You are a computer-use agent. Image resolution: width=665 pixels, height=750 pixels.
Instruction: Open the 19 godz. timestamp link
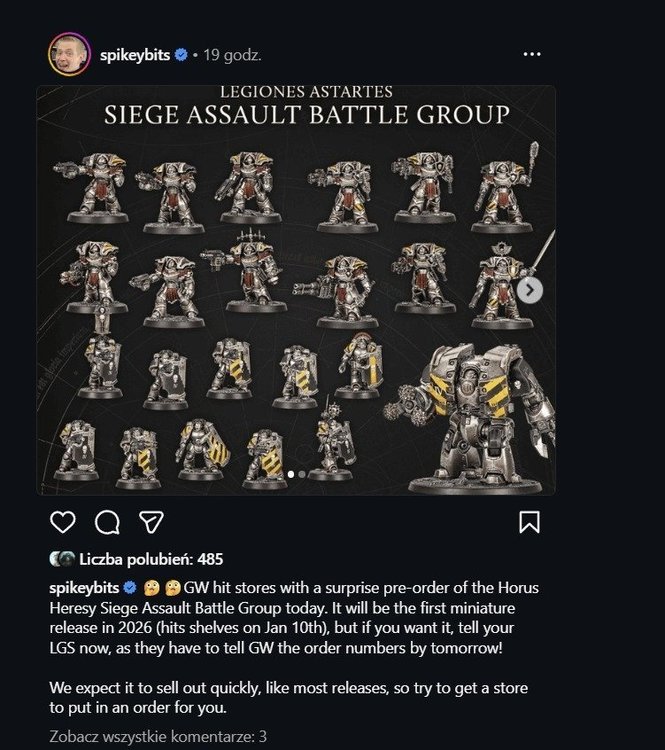[233, 55]
